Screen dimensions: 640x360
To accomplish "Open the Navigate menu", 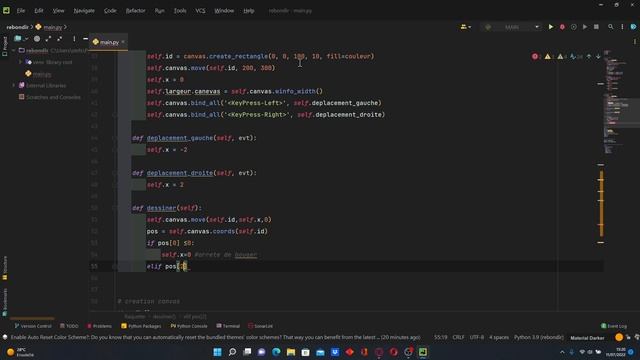I will pyautogui.click(x=84, y=11).
